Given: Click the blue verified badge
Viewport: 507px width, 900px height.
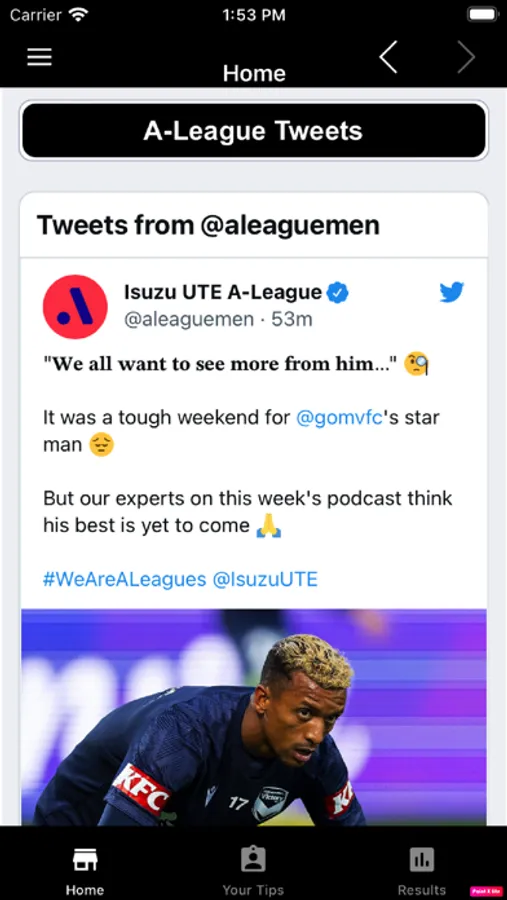Looking at the screenshot, I should tap(338, 294).
